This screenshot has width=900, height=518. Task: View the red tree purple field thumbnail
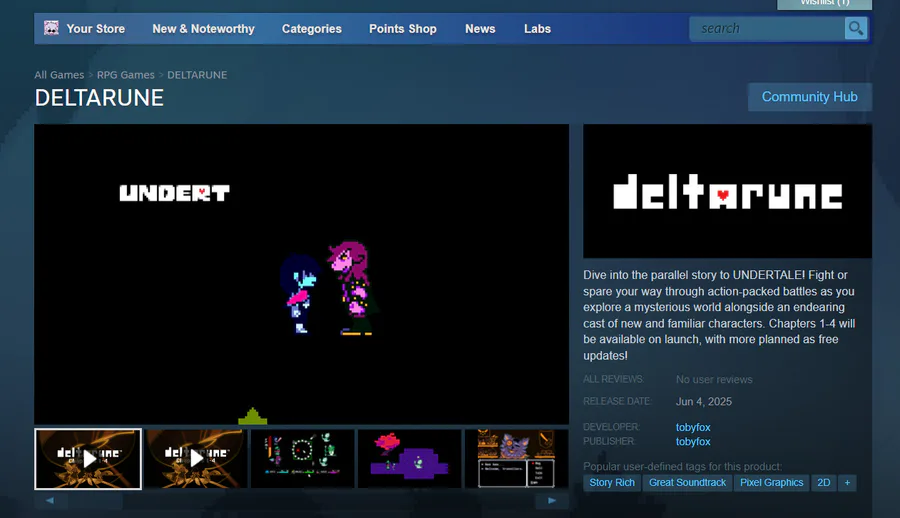[409, 459]
